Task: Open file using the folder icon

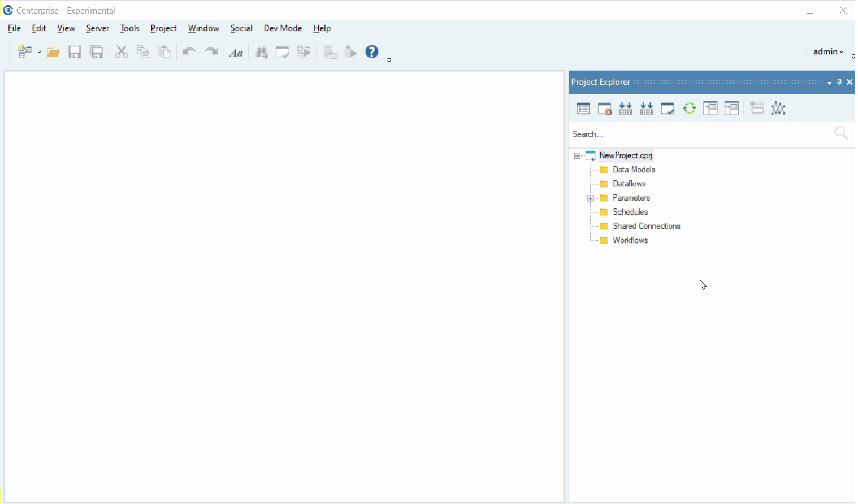Action: click(x=54, y=52)
